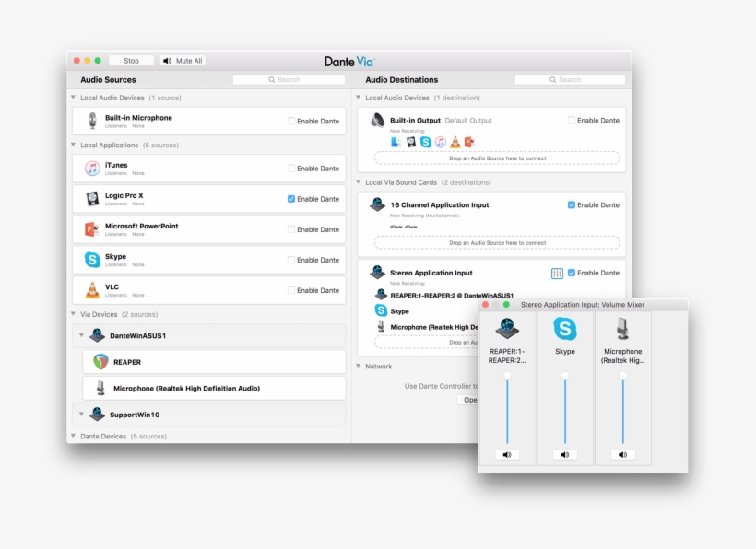756x549 pixels.
Task: Collapse Local Audio Devices in Audio Destinations
Action: click(x=359, y=98)
